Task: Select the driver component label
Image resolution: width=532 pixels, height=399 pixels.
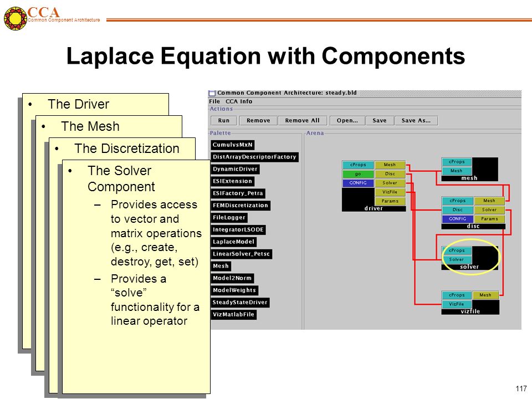Action: coord(374,208)
